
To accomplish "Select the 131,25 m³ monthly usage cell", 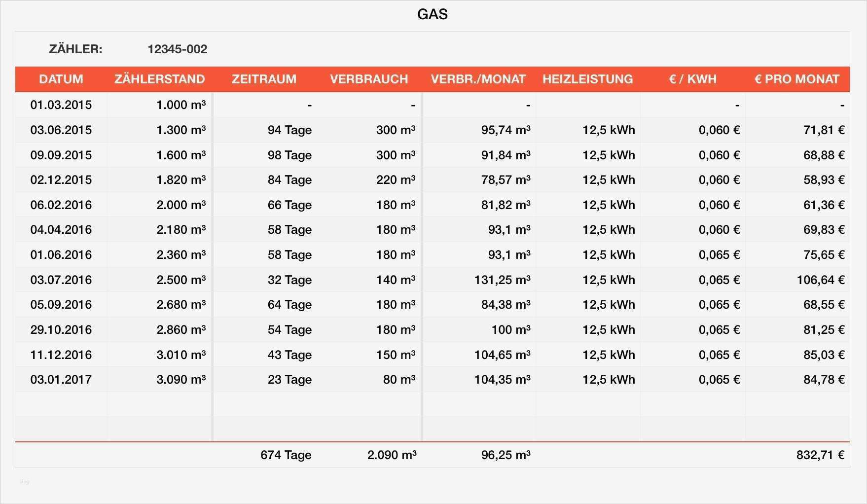I will [x=502, y=280].
